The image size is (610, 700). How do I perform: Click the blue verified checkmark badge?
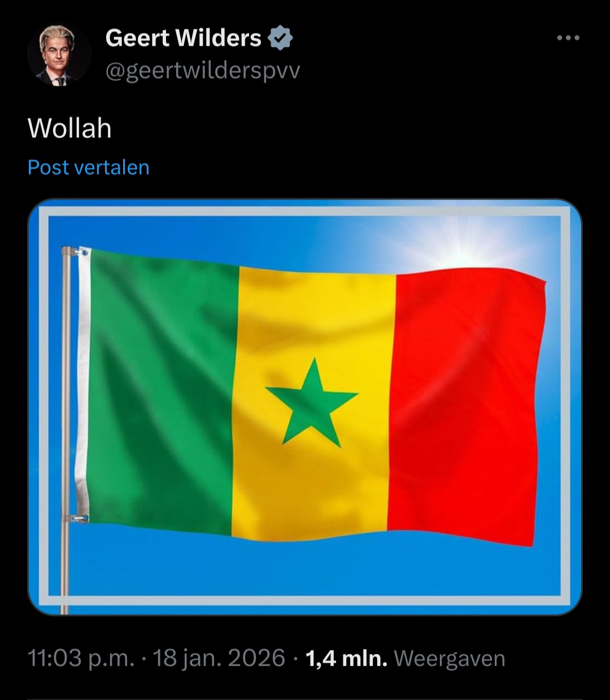pyautogui.click(x=280, y=38)
